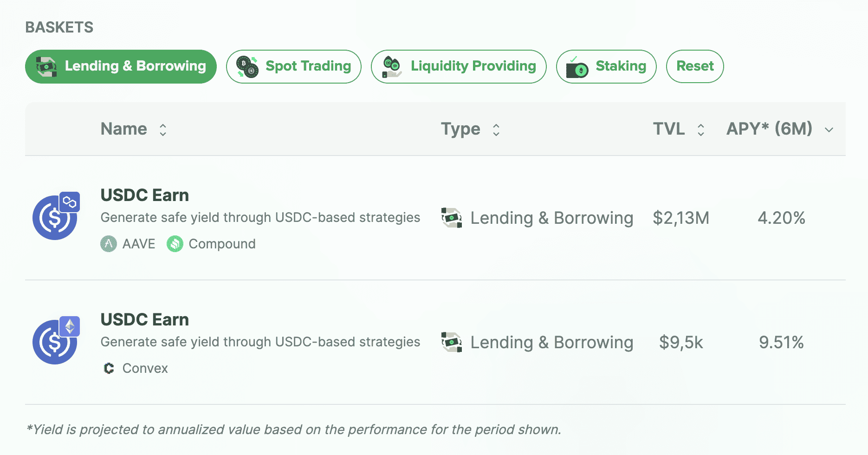Screen dimensions: 868x455
Task: Click the $2,13M TVL value
Action: (680, 218)
